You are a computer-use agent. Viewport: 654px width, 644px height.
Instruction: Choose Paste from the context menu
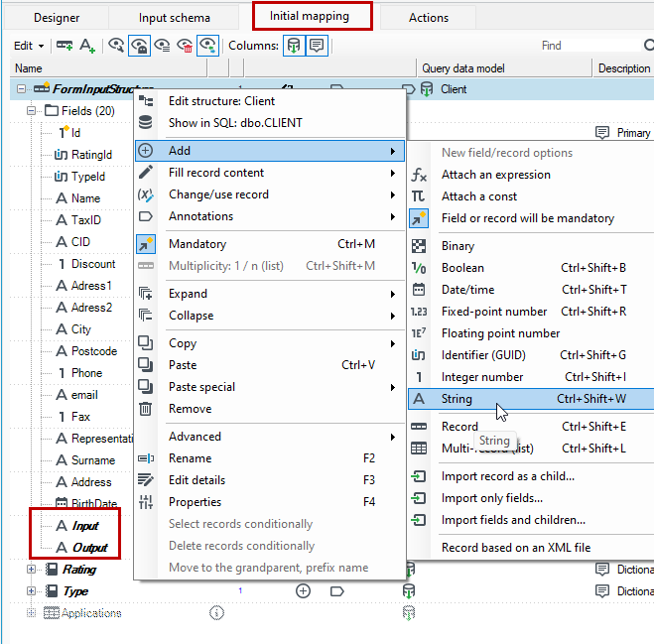[x=270, y=365]
